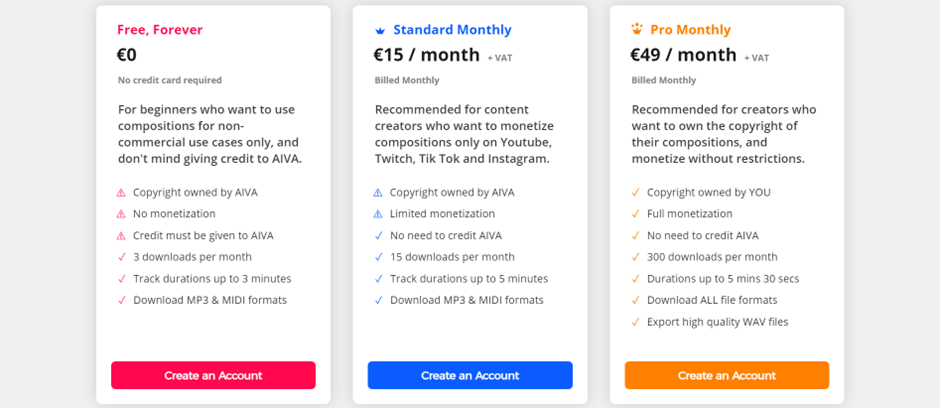Click the pink checkmark beside 3 downloads per month
The width and height of the screenshot is (940, 408).
tap(122, 257)
